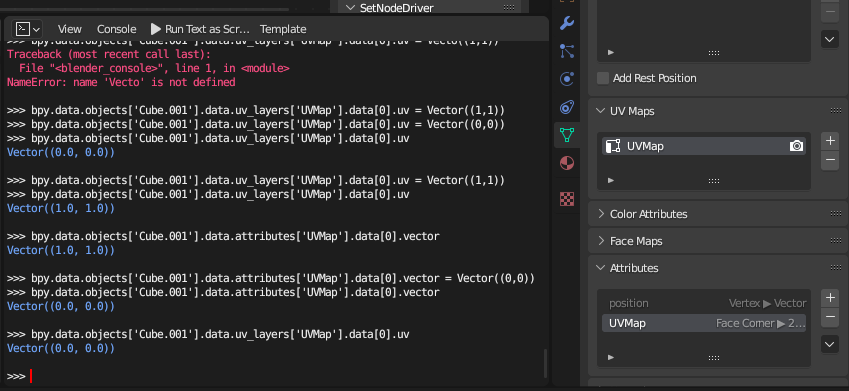Image resolution: width=849 pixels, height=391 pixels.
Task: Add a new UV map with plus
Action: coord(830,141)
